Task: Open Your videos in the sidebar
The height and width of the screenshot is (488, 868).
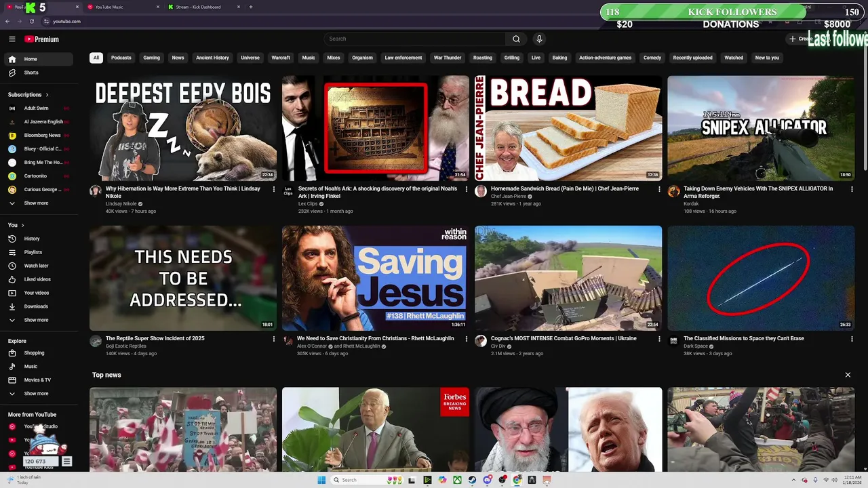Action: tap(38, 293)
